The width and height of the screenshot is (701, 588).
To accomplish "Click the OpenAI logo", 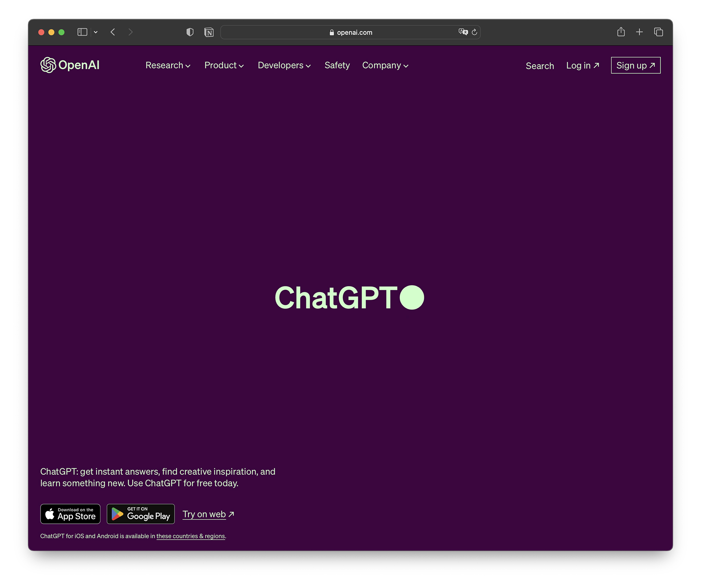I will coord(70,65).
